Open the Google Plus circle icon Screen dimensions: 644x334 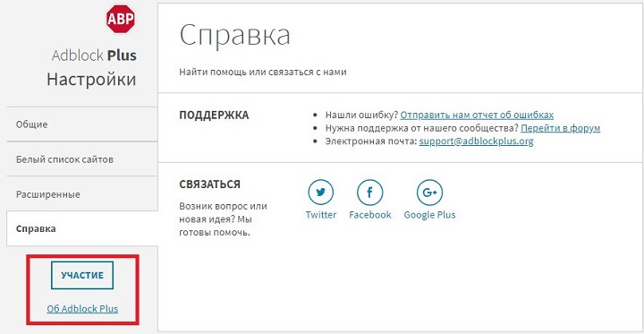pos(429,193)
